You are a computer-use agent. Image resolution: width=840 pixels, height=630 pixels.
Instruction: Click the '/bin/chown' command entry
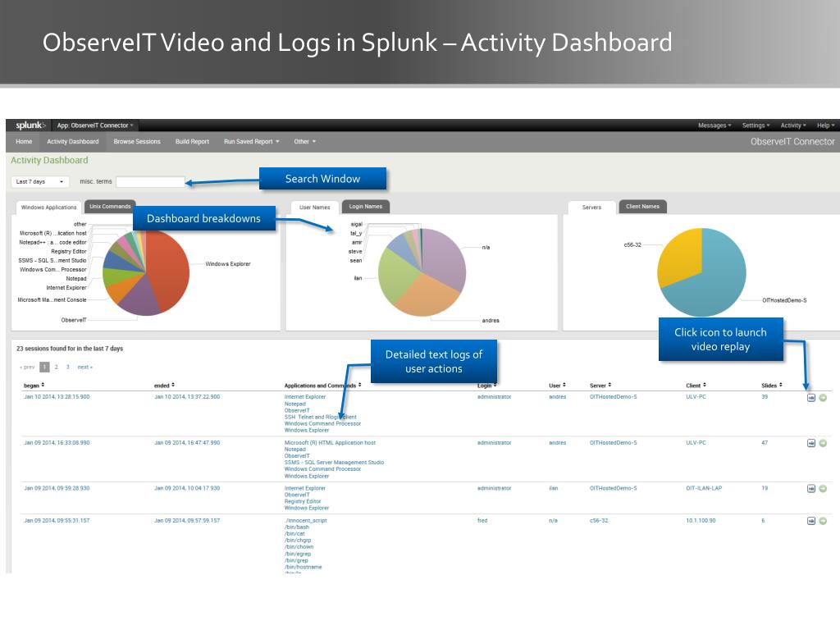pos(298,547)
